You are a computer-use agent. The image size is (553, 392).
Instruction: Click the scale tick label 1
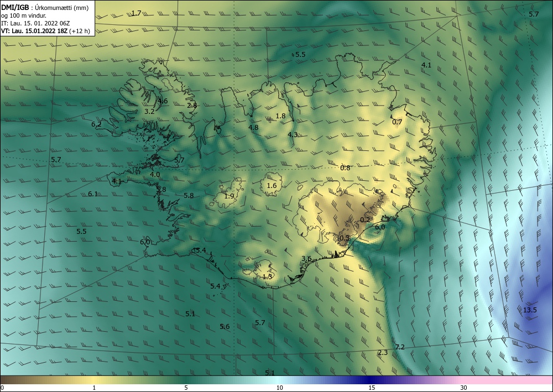pyautogui.click(x=94, y=388)
